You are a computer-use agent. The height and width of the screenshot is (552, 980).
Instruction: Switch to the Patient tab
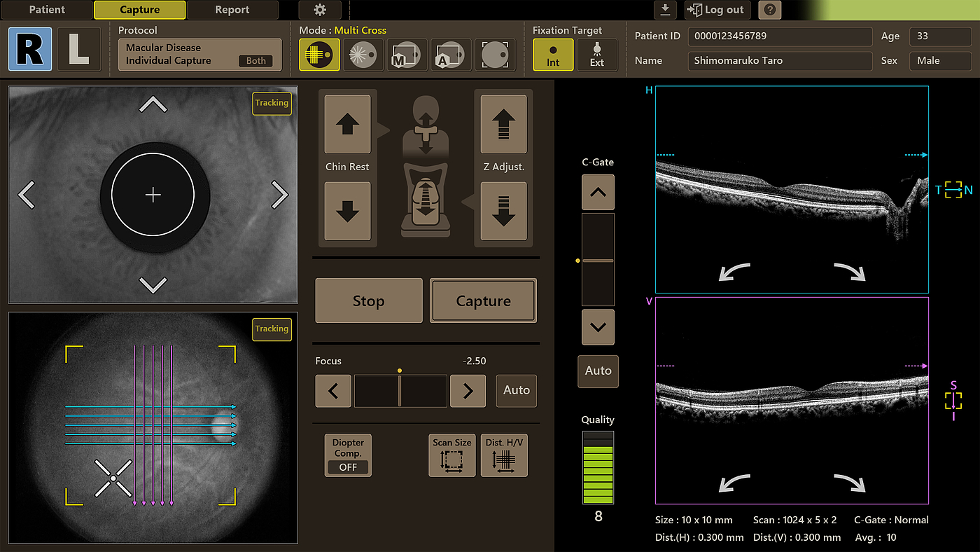pyautogui.click(x=47, y=10)
